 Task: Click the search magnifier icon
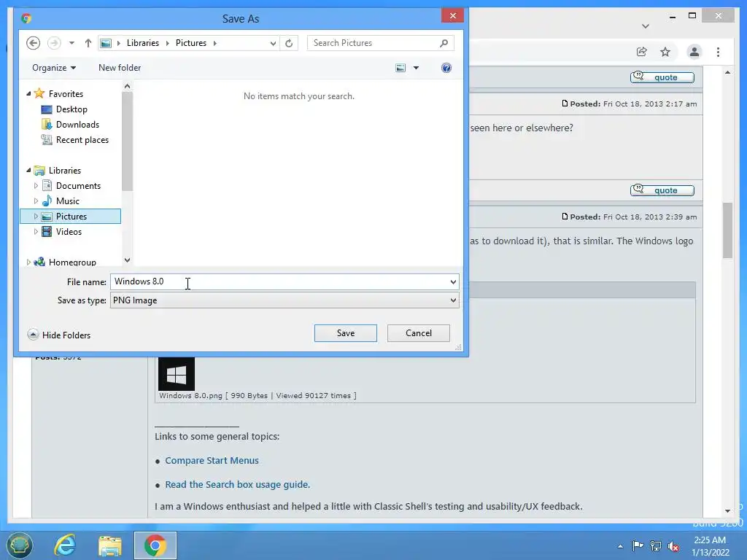444,43
